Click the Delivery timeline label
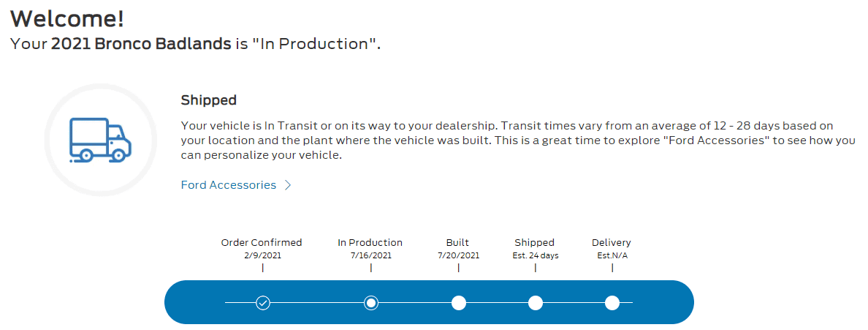The width and height of the screenshot is (868, 330). 611,243
